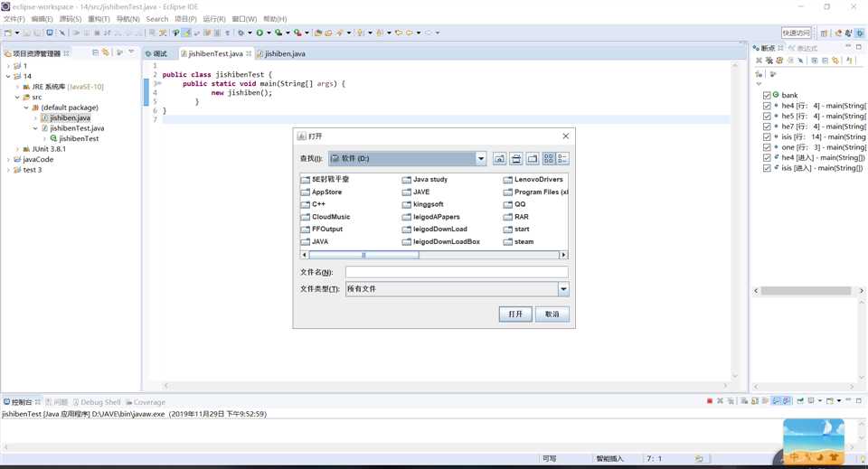Click Remove all breakpoints double-X icon
The height and width of the screenshot is (469, 868).
click(769, 61)
